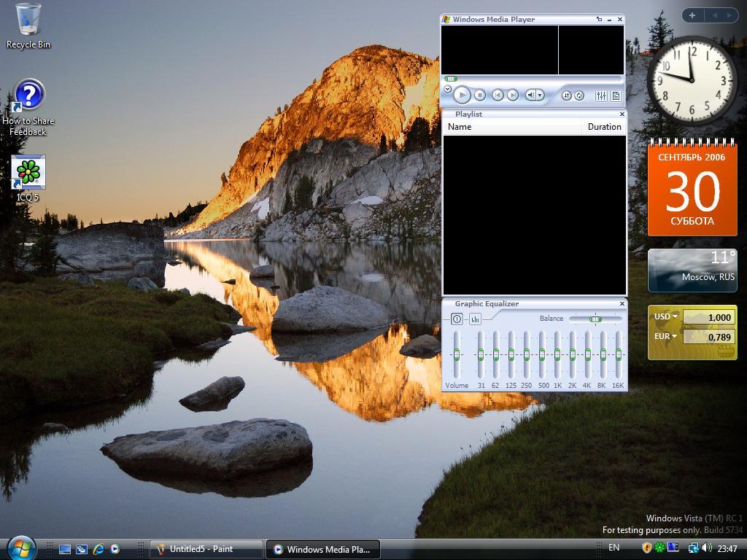Toggle repeat mode in Media Player
This screenshot has width=747, height=560.
(x=579, y=96)
